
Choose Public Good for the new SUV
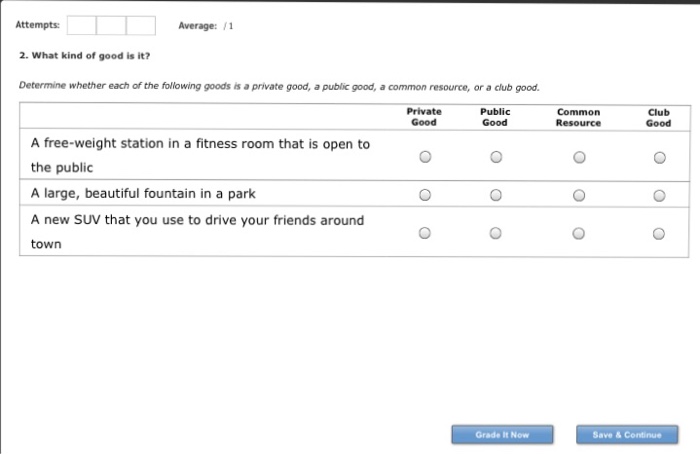(495, 234)
